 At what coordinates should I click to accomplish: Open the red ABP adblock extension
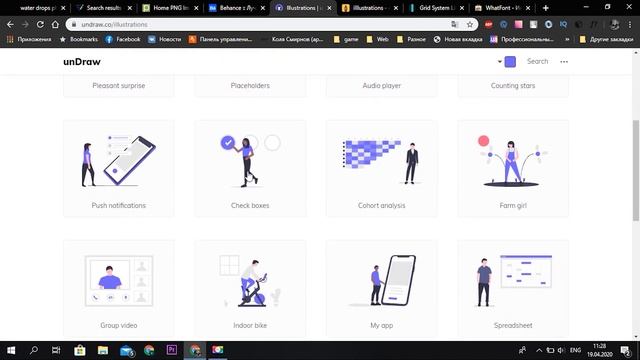(489, 24)
